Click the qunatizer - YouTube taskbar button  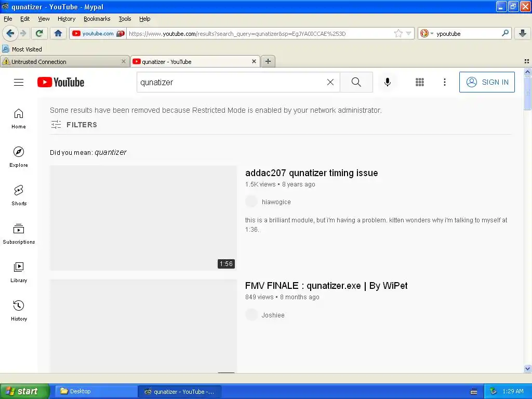pyautogui.click(x=180, y=391)
